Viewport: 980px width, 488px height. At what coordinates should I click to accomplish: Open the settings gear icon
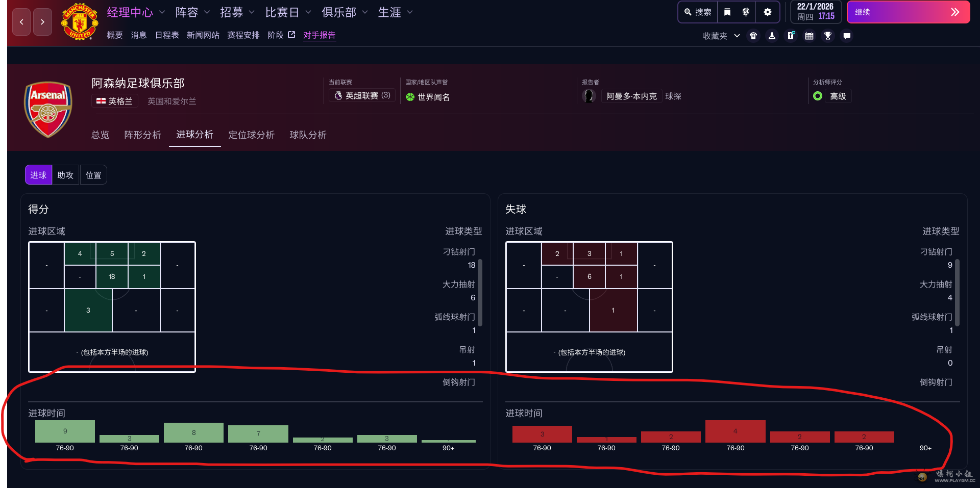point(767,12)
